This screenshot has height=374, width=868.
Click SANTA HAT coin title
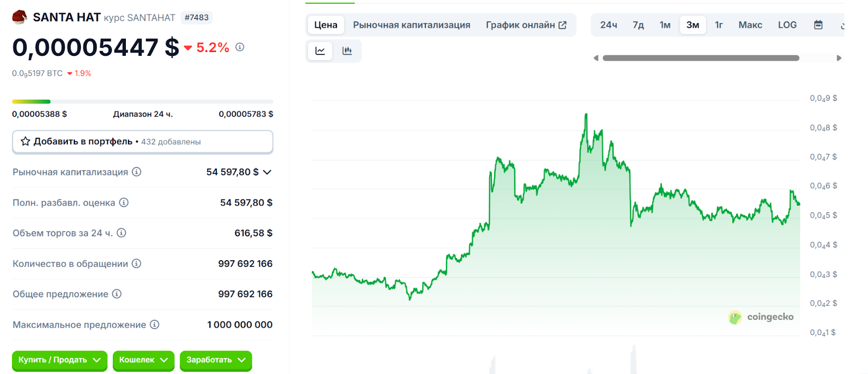tap(67, 17)
